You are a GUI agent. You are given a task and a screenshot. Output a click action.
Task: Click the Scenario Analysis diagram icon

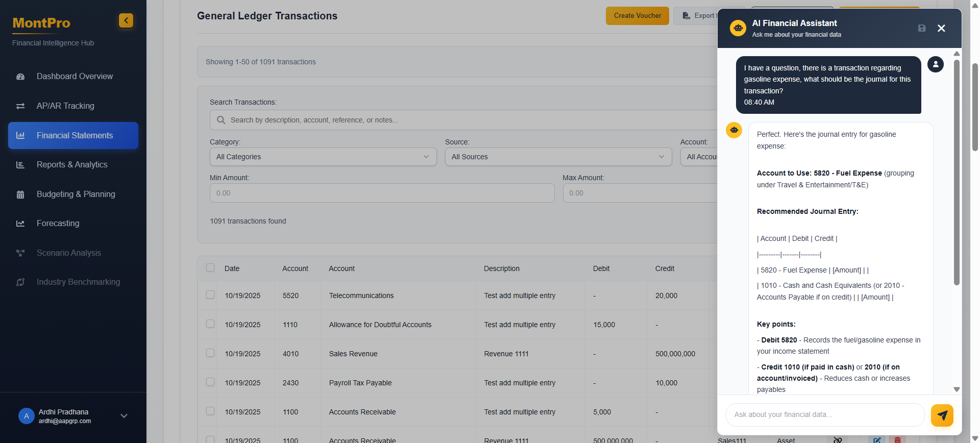click(x=20, y=253)
